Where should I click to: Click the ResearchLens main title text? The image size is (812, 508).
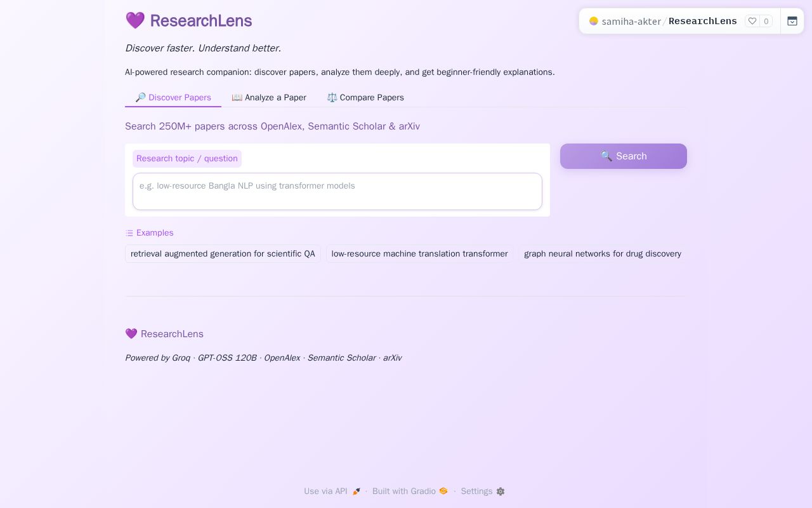pos(201,21)
